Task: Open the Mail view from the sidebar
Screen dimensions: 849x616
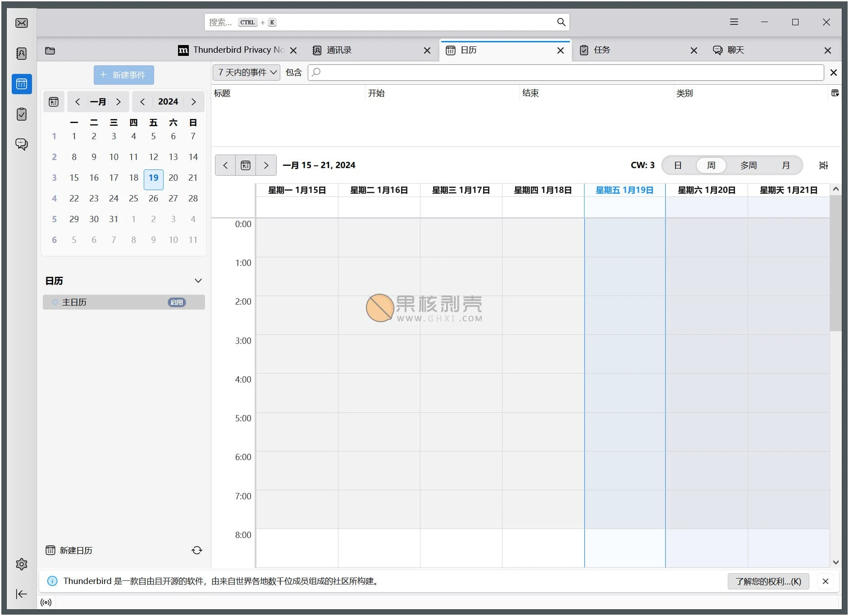Action: pos(22,23)
